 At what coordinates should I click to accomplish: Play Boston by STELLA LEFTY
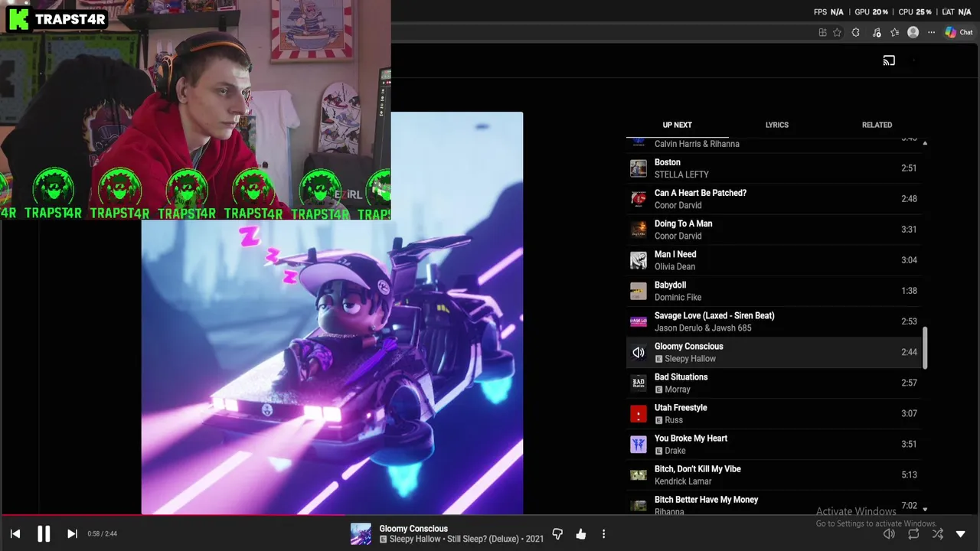[773, 168]
